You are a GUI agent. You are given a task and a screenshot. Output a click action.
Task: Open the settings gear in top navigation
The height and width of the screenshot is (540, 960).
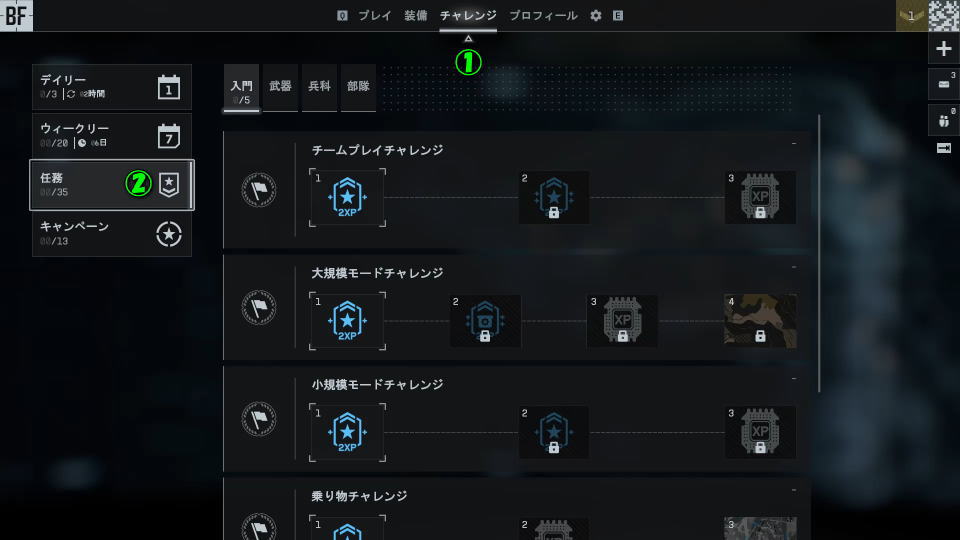coord(596,16)
